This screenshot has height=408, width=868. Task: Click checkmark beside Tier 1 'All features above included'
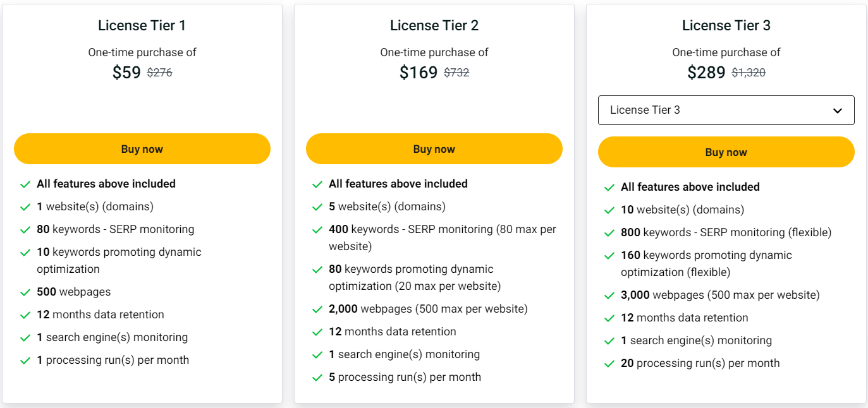[25, 184]
